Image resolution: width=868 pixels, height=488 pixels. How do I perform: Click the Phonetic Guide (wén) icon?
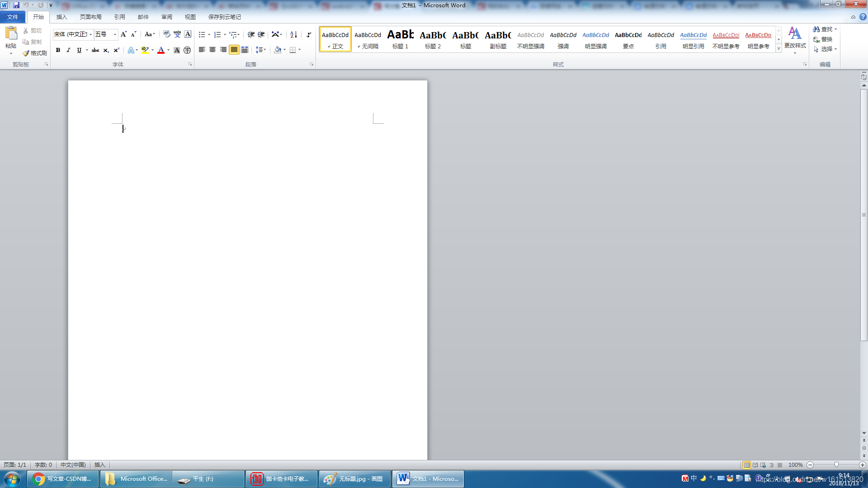177,34
